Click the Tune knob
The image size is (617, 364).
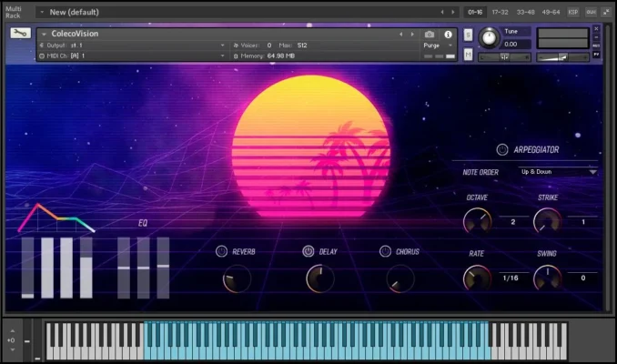click(x=489, y=38)
